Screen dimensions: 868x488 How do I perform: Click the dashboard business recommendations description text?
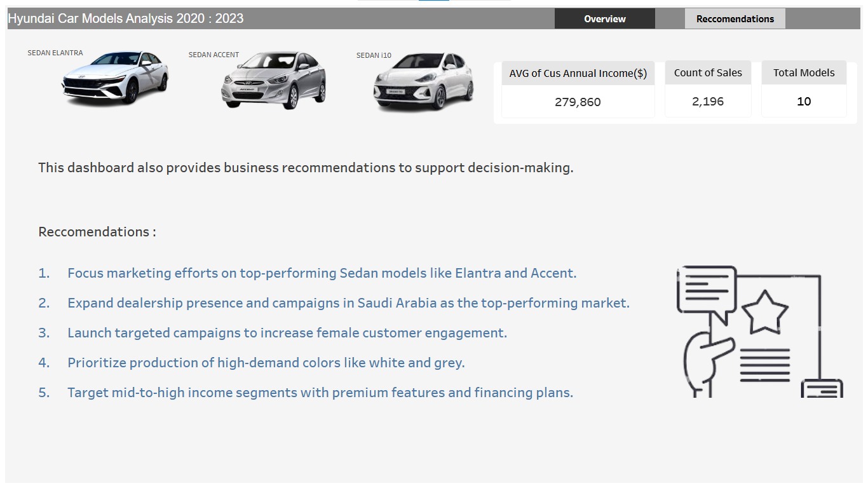(306, 168)
